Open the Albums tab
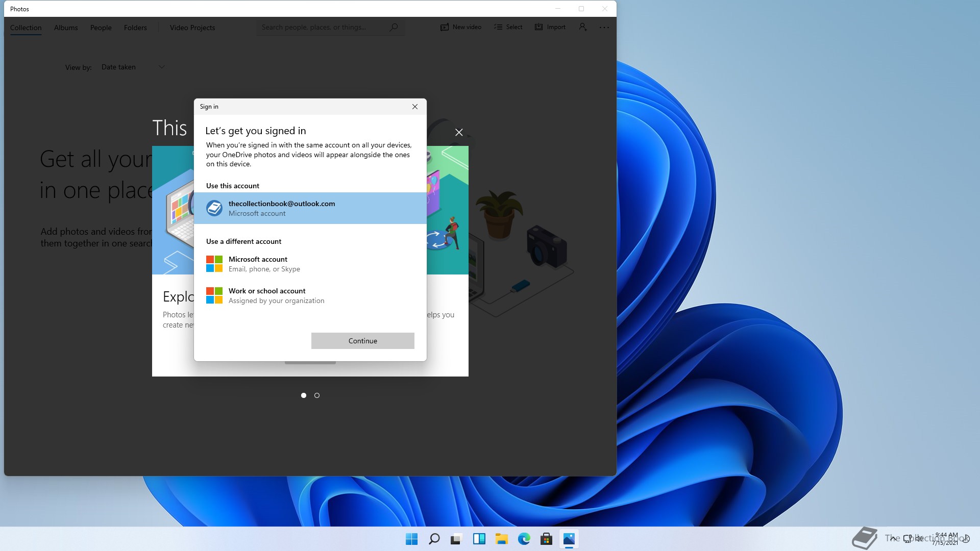Image resolution: width=980 pixels, height=551 pixels. [66, 28]
